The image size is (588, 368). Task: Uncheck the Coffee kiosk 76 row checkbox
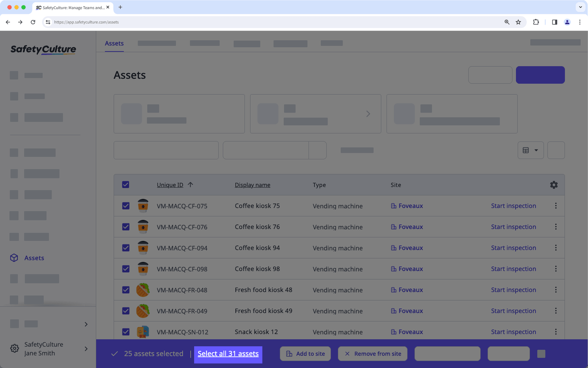[x=126, y=227]
